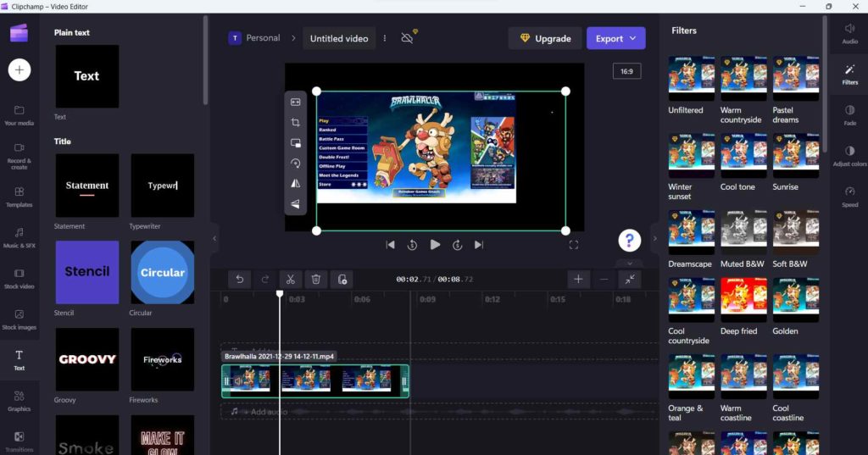The width and height of the screenshot is (868, 455).
Task: Delete the selected clip with trash icon
Action: [316, 280]
